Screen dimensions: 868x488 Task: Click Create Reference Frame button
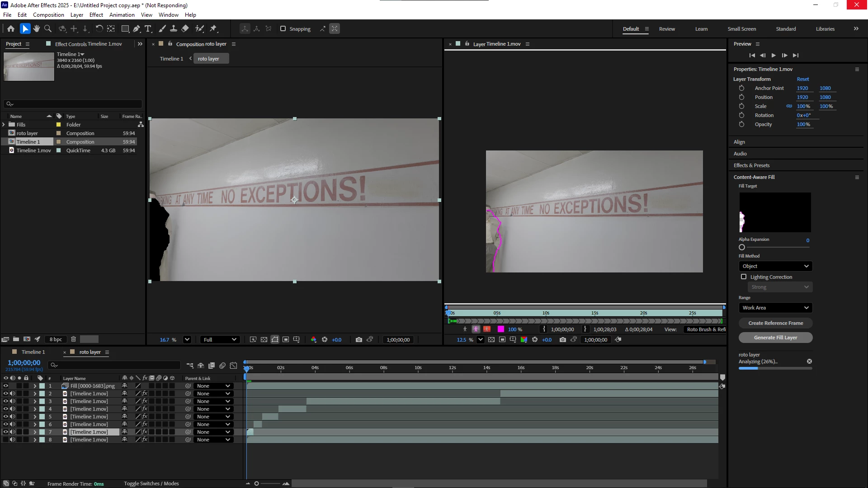click(775, 323)
